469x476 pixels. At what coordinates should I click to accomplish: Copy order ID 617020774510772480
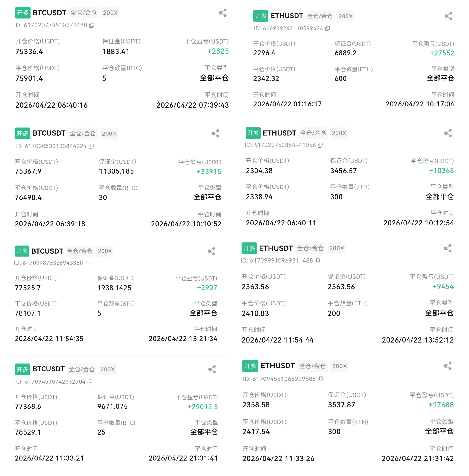point(92,25)
